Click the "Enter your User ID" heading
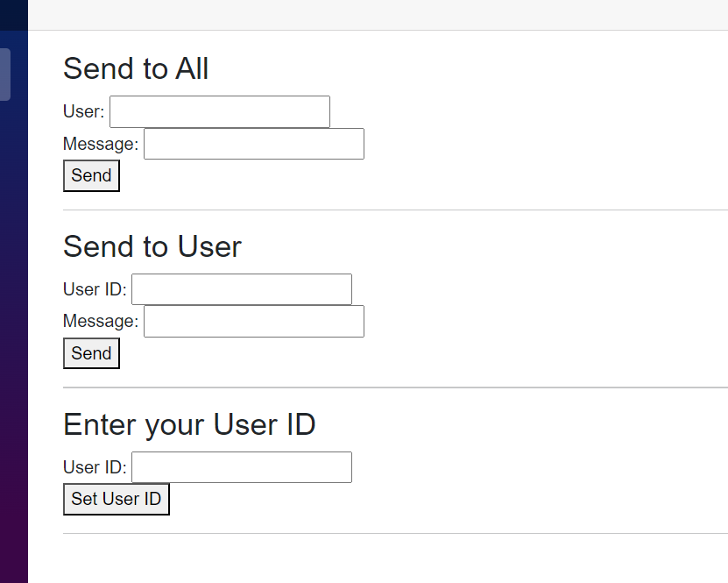Viewport: 728px width, 583px height. pyautogui.click(x=189, y=424)
